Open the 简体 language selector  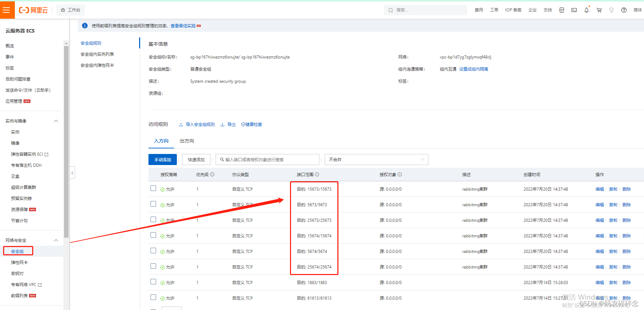[x=638, y=10]
